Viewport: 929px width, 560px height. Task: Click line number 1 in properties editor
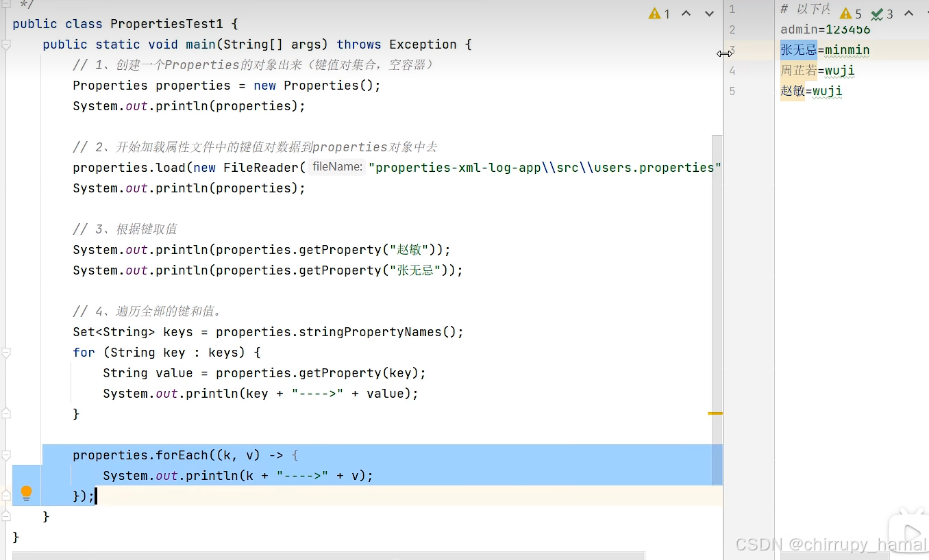tap(732, 10)
